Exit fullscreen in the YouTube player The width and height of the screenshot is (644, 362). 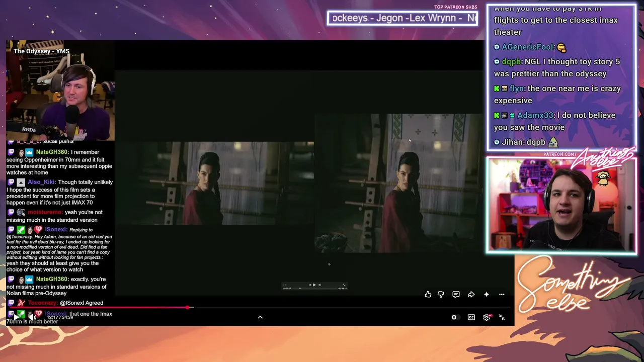click(x=502, y=317)
